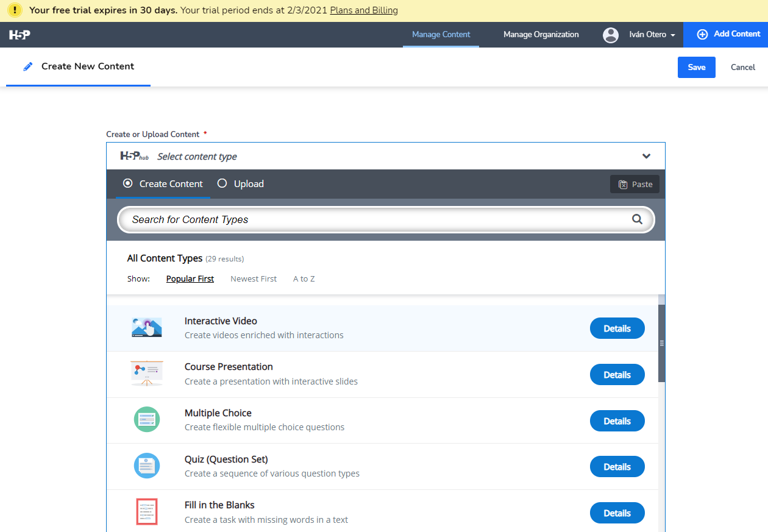Open the Manage Content tab
Viewport: 768px width, 532px height.
click(x=441, y=35)
